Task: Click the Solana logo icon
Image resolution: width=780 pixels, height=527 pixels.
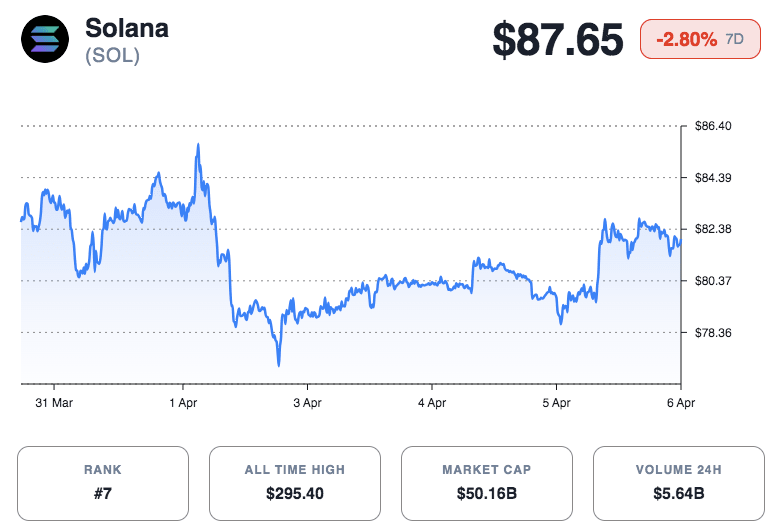Action: point(46,40)
